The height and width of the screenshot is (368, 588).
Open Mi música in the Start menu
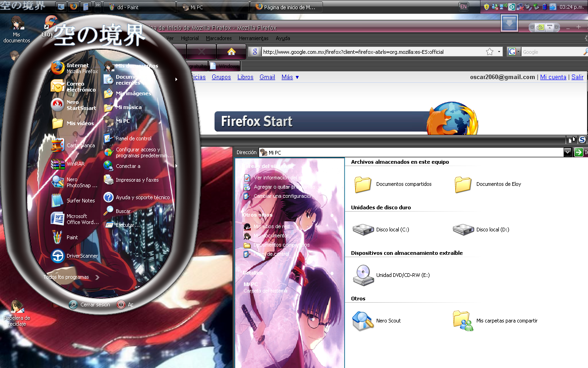(x=123, y=107)
